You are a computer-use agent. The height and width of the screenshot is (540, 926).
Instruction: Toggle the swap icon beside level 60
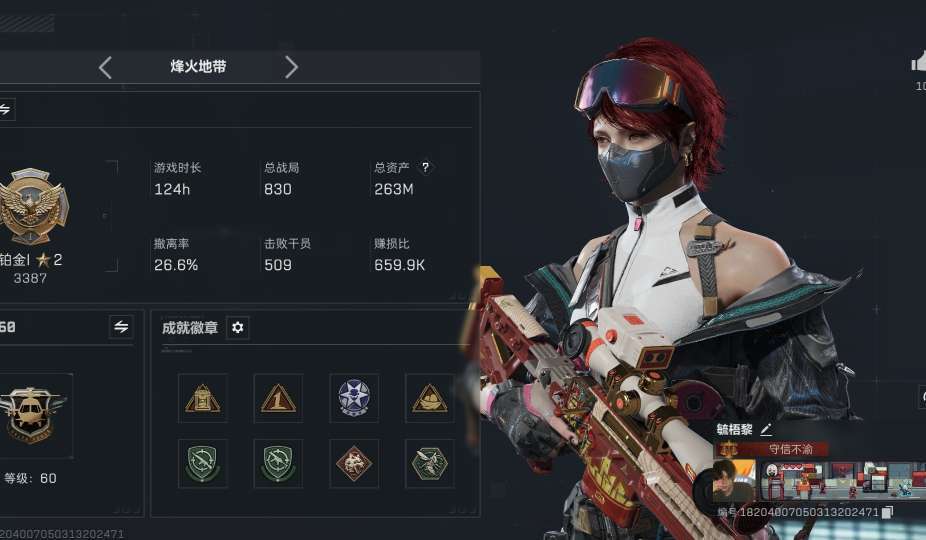121,327
